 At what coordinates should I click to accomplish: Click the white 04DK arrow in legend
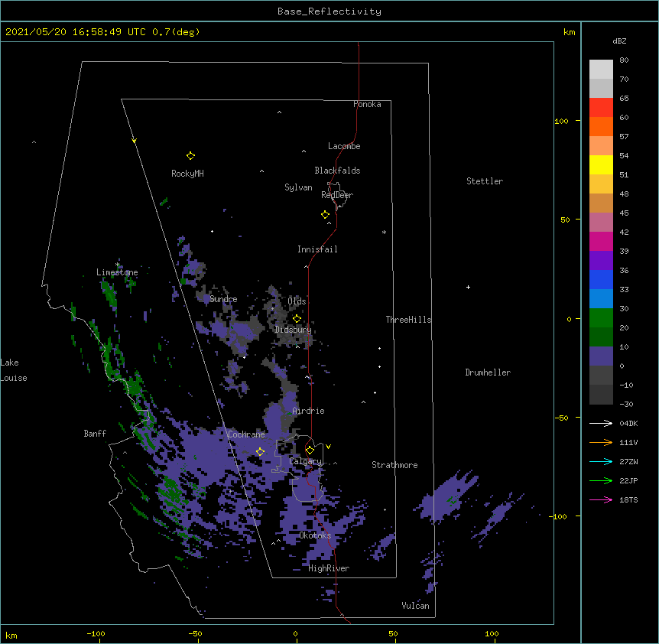(x=601, y=423)
